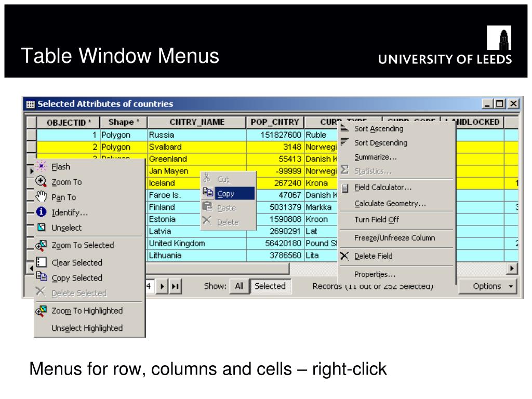Viewport: 532px width, 399px height.
Task: Click the population value 3786560
Action: pyautogui.click(x=285, y=255)
